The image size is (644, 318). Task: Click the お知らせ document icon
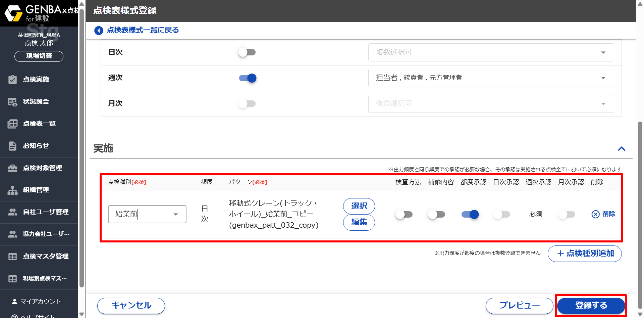click(12, 146)
